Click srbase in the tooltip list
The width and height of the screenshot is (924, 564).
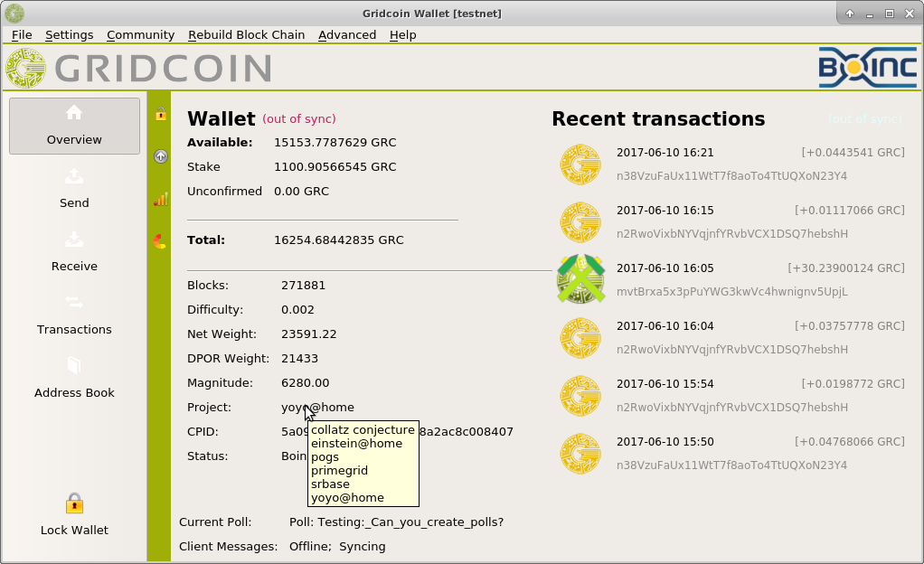point(330,484)
